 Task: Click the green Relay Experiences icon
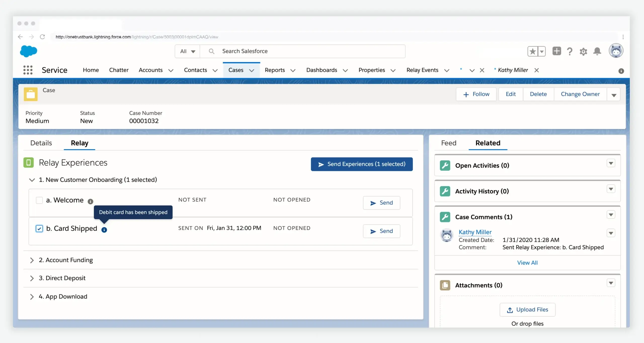29,162
